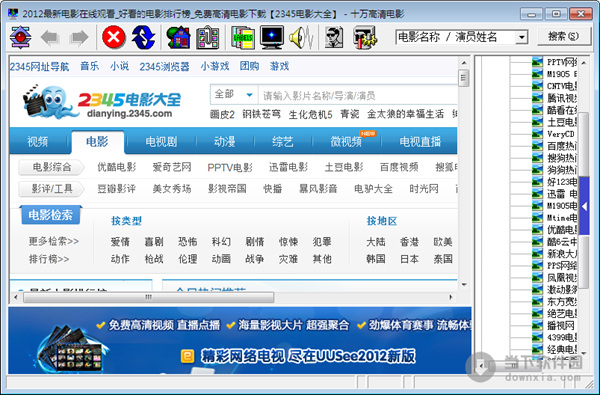
Task: Click the man with sunglasses icon
Action: coord(333,37)
